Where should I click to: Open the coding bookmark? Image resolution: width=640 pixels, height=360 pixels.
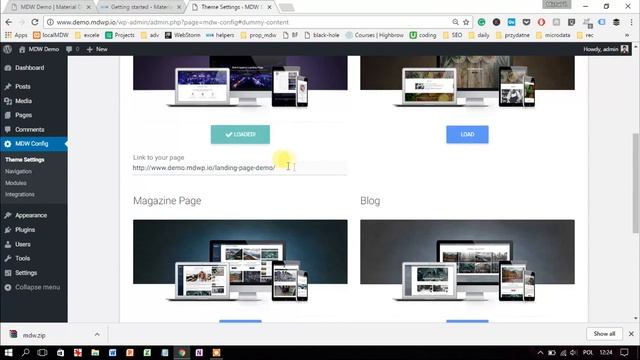coord(423,35)
